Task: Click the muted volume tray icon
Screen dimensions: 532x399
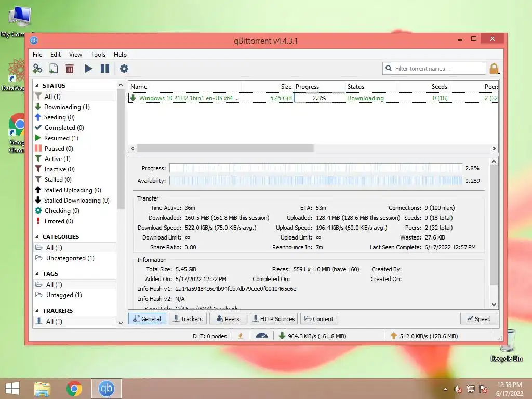Action: 458,389
